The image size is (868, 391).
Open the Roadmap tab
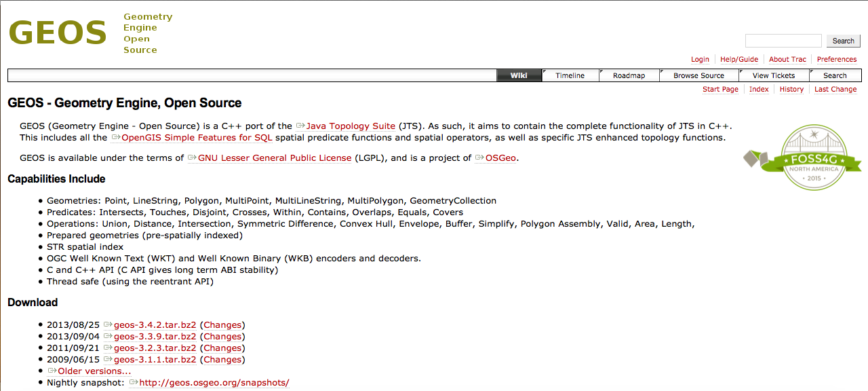tap(629, 75)
